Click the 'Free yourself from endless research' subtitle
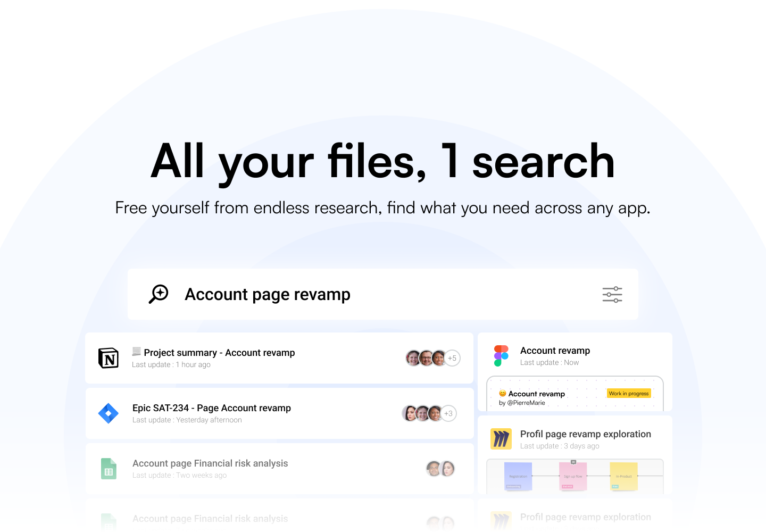The image size is (766, 532). (383, 208)
